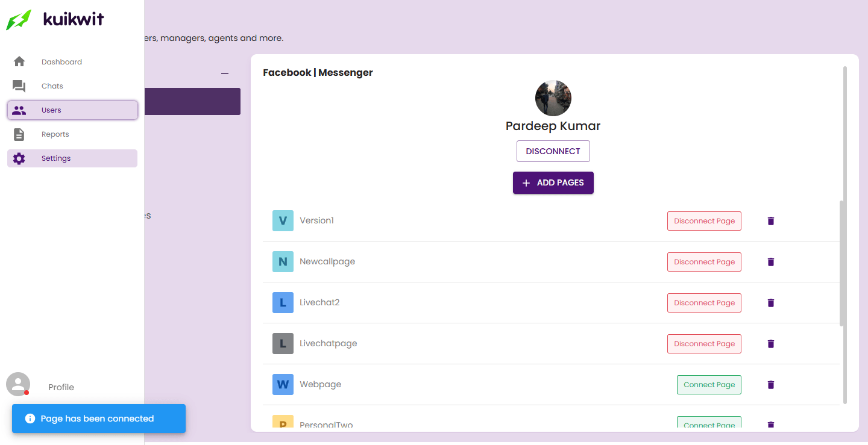The width and height of the screenshot is (868, 445).
Task: Open the Chats menu item
Action: coord(72,86)
